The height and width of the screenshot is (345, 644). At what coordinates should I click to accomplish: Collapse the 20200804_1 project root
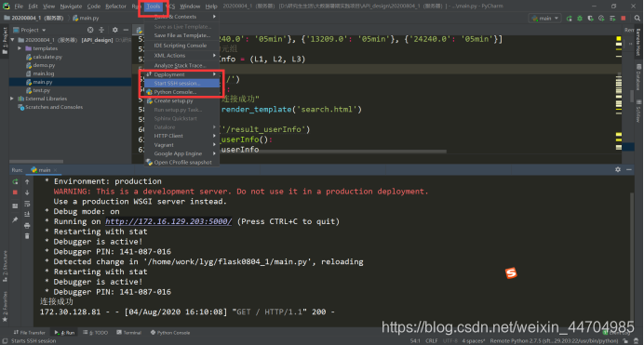click(12, 40)
